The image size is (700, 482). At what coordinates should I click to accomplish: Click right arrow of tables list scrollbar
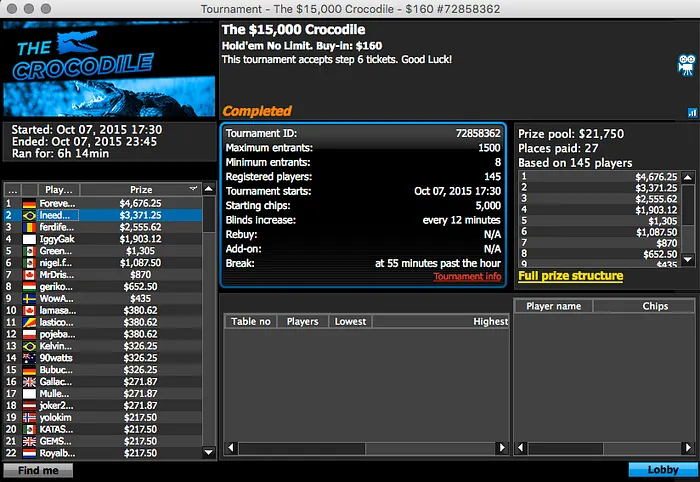503,448
